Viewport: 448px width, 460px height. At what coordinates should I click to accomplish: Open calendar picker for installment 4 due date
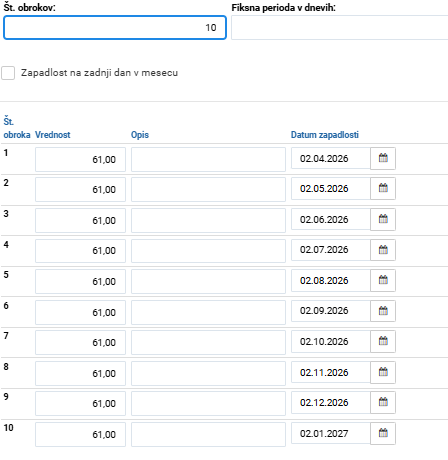tap(383, 250)
